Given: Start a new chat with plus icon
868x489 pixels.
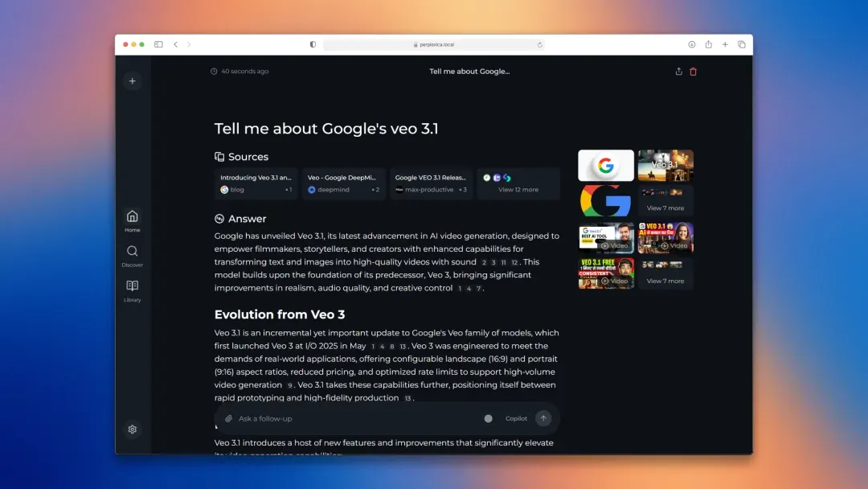Looking at the screenshot, I should [133, 80].
